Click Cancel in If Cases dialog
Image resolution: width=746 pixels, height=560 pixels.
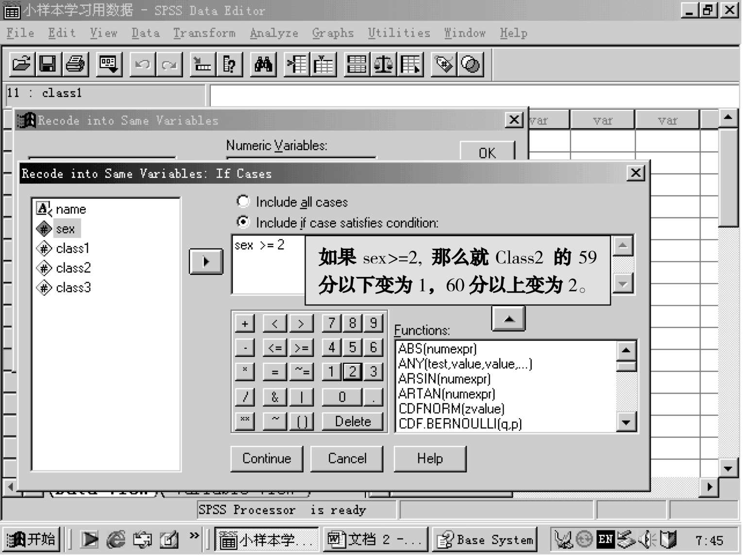[347, 458]
